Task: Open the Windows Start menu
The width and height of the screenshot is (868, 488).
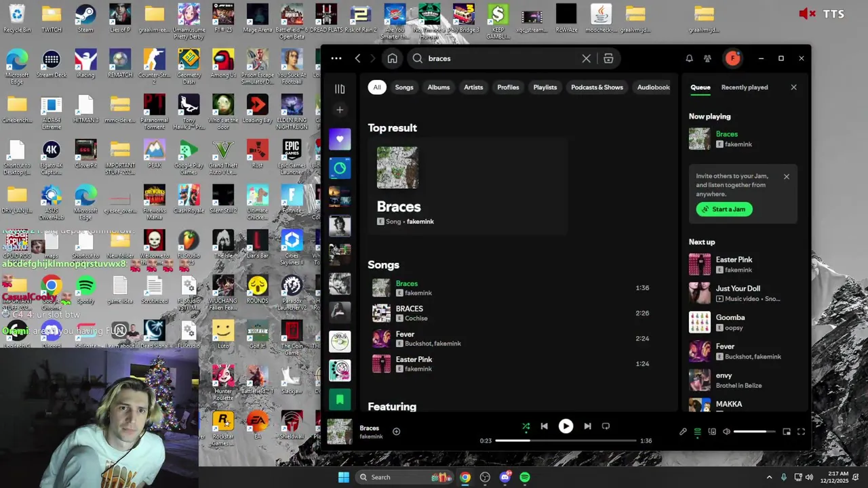Action: [x=344, y=477]
